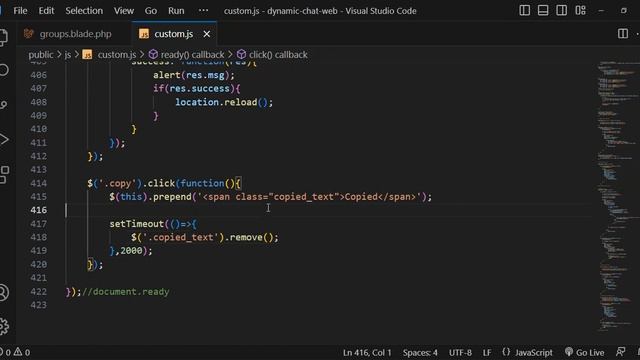Screen dimensions: 640x360
Task: Open the Run menu
Action: (176, 11)
